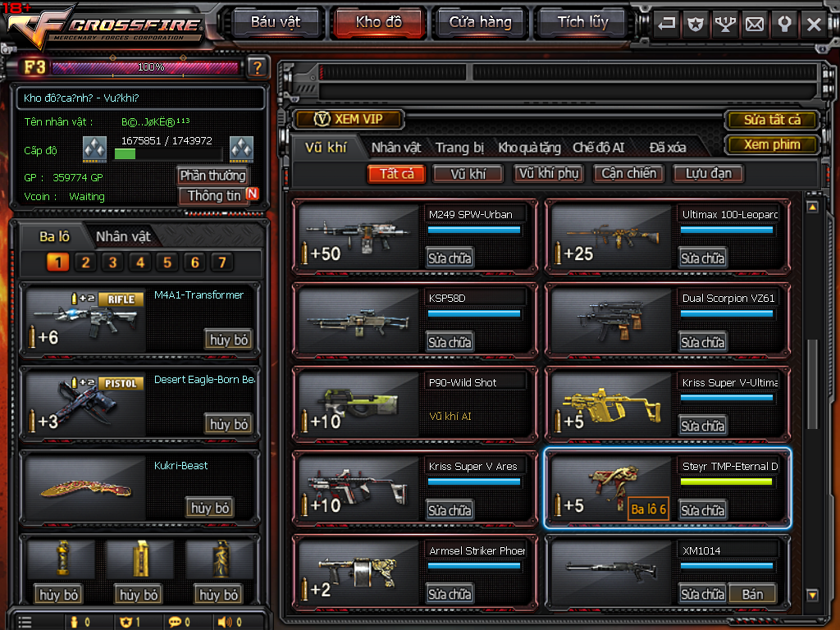Open the Thông tin button

click(x=214, y=196)
